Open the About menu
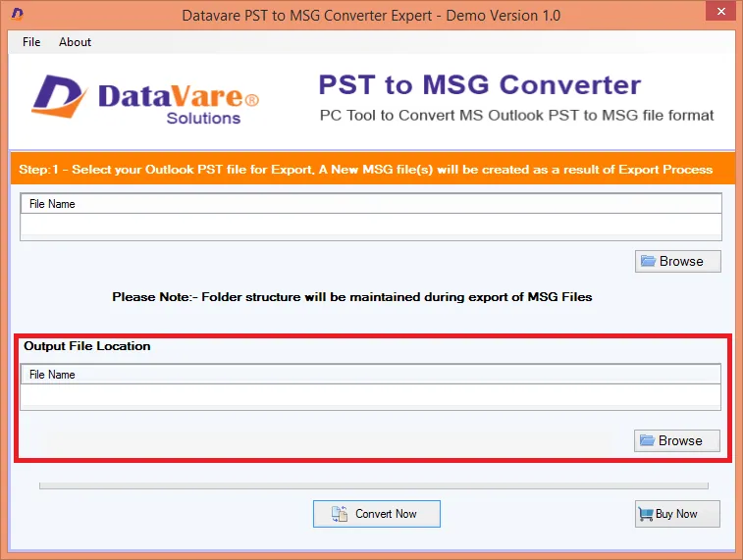 75,42
